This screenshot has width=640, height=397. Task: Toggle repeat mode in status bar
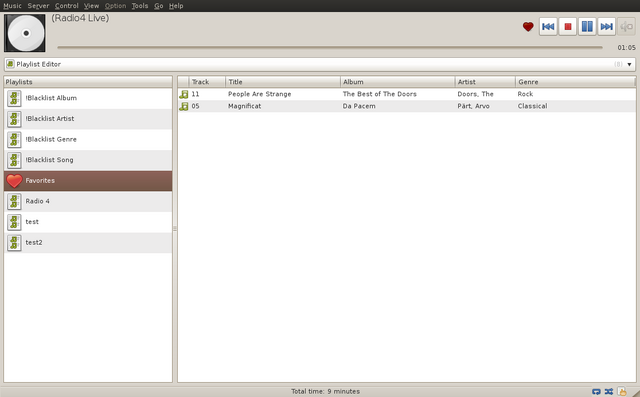click(596, 392)
